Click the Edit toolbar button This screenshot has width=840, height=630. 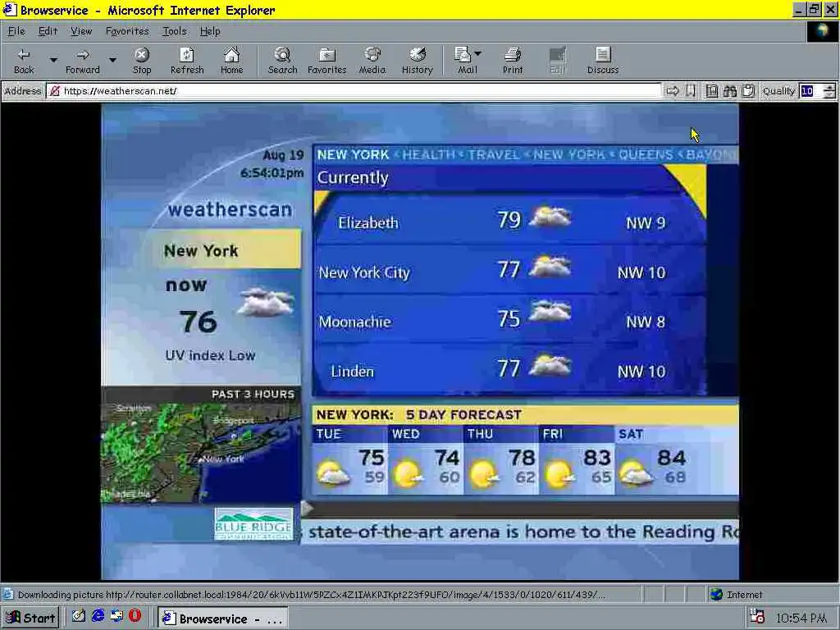point(557,61)
